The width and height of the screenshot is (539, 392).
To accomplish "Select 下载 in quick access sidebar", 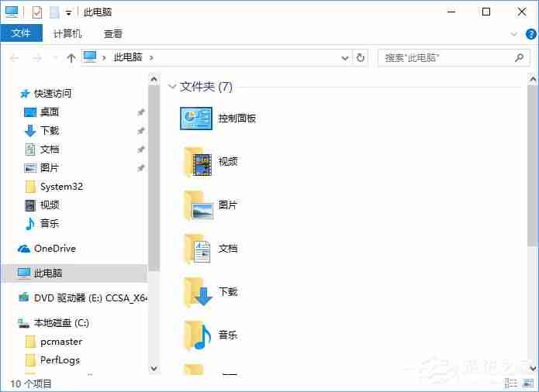I will pyautogui.click(x=50, y=130).
